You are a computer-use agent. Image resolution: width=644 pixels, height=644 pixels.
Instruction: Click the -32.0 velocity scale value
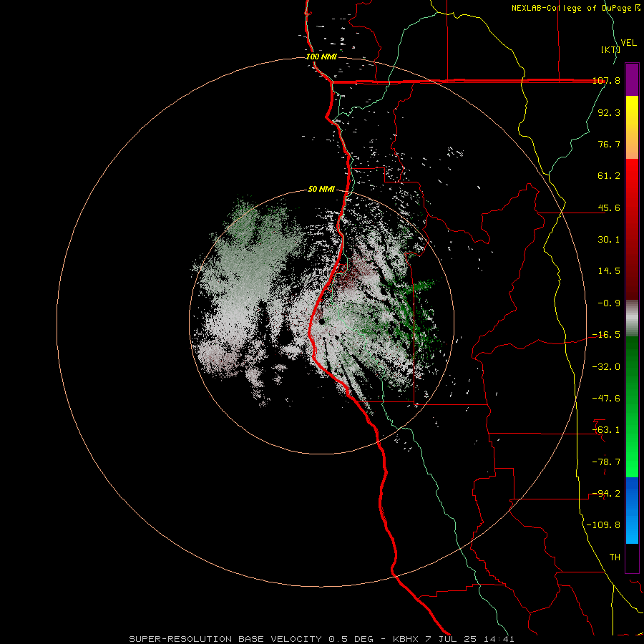coord(606,367)
